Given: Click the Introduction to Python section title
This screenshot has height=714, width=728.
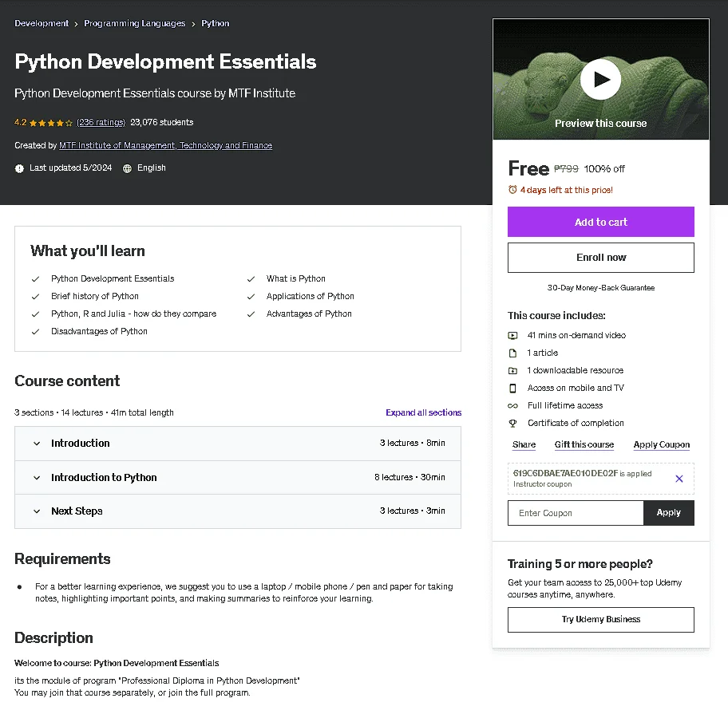Looking at the screenshot, I should [104, 477].
